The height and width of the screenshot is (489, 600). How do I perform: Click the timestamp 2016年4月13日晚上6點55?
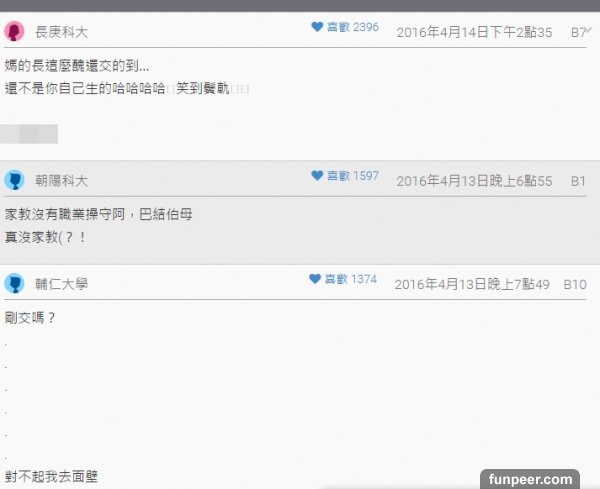[474, 181]
